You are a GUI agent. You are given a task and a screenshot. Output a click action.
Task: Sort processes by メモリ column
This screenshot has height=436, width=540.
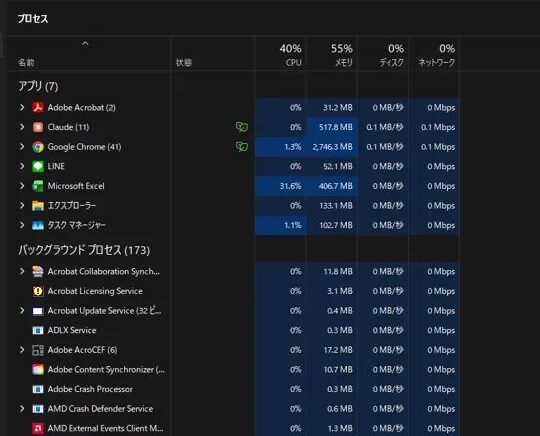[x=344, y=62]
